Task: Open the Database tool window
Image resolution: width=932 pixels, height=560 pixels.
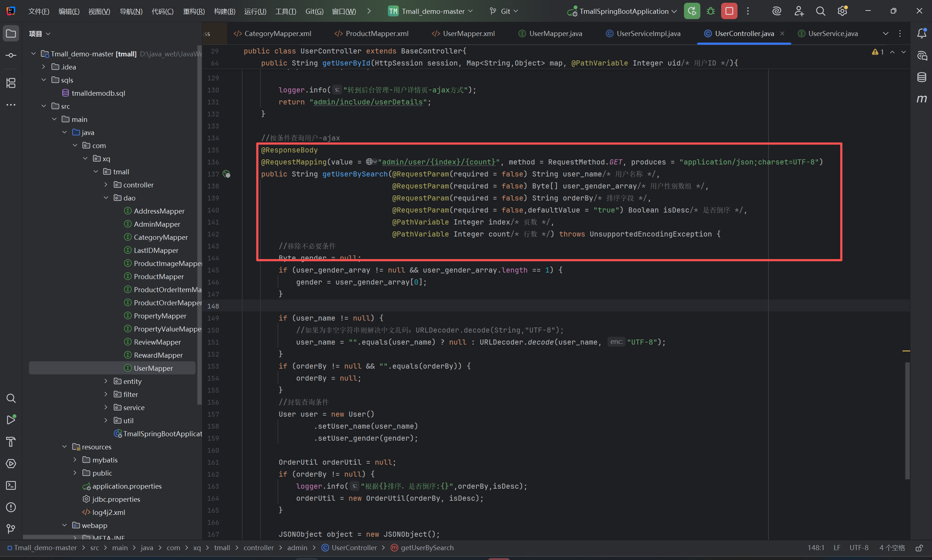Action: 921,78
